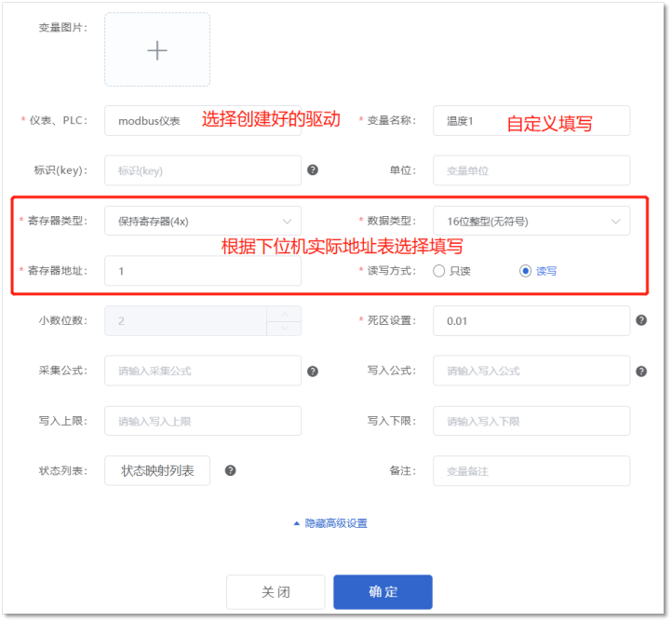Open help icon beside 状态映射列表 button
Screen dimensions: 672x622
tap(231, 470)
